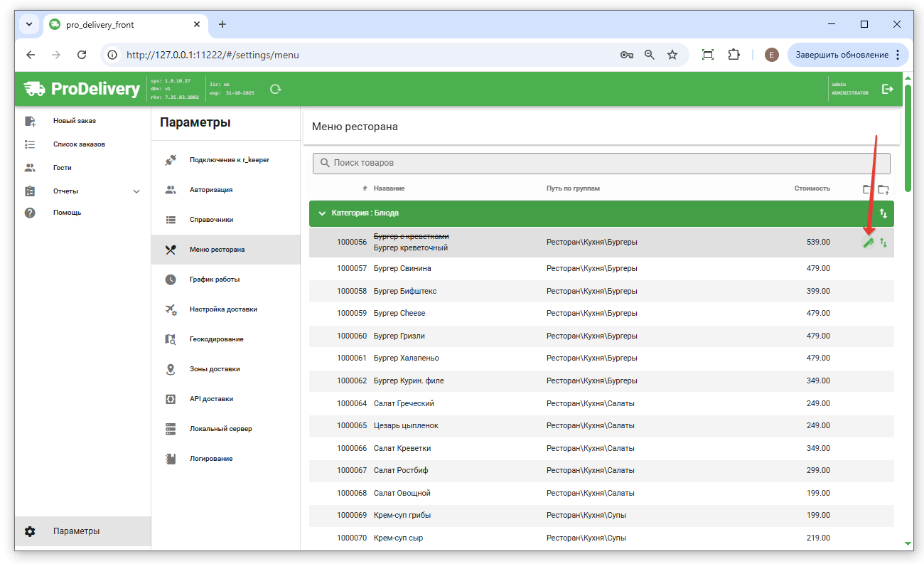
Task: Go to Список заказов
Action: [x=79, y=144]
